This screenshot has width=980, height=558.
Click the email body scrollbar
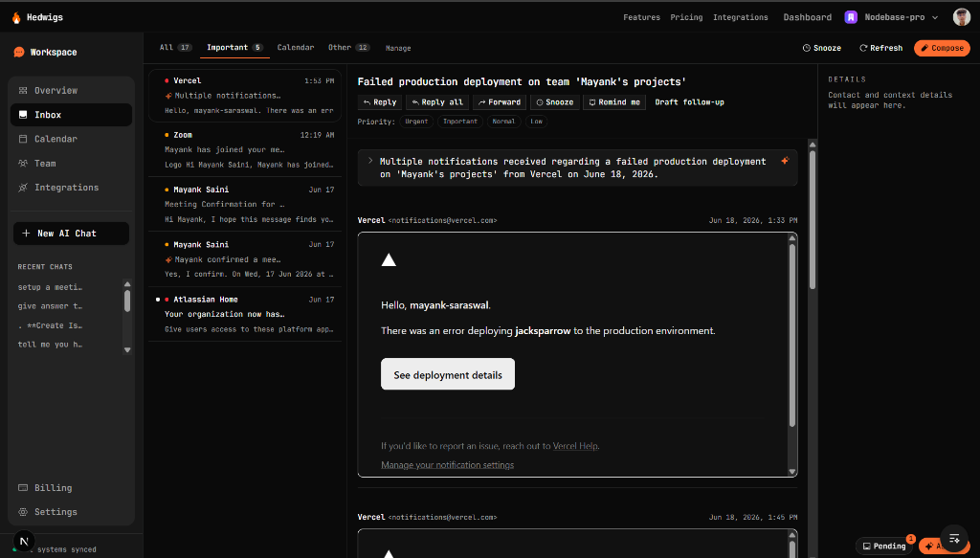tap(792, 334)
